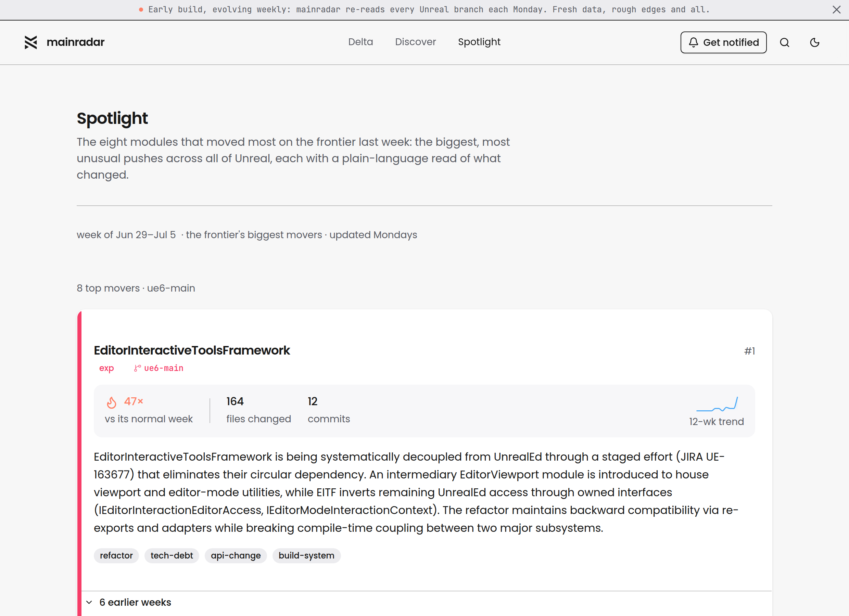Click the 'week of Jun 29–Jul 5' text
Viewport: 849px width, 616px height.
click(x=126, y=235)
